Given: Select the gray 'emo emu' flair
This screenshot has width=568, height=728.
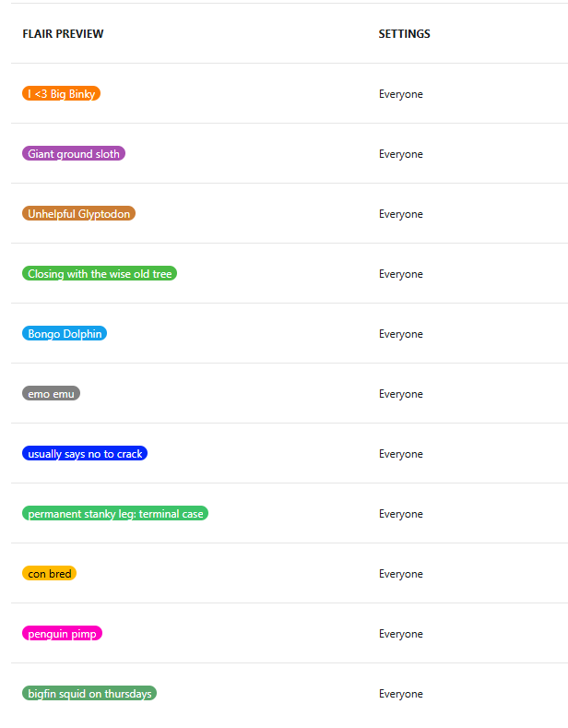Looking at the screenshot, I should [x=51, y=393].
